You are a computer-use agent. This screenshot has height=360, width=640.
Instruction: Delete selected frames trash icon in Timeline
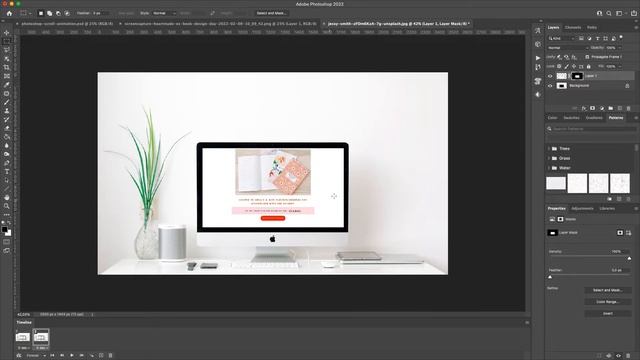pyautogui.click(x=110, y=356)
